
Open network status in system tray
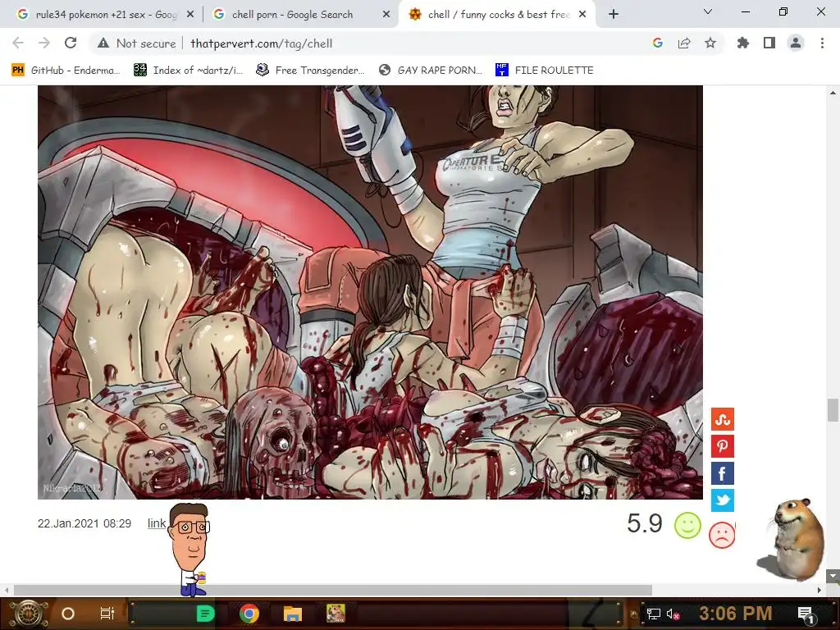(x=654, y=614)
